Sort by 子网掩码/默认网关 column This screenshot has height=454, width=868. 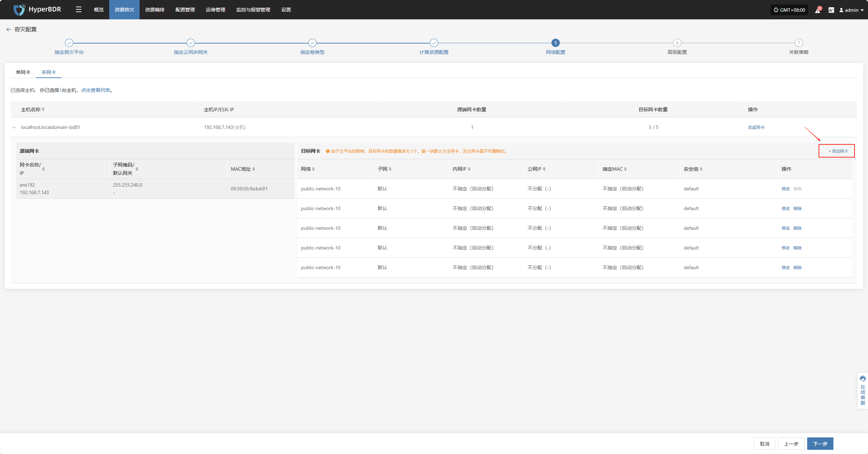pyautogui.click(x=137, y=169)
